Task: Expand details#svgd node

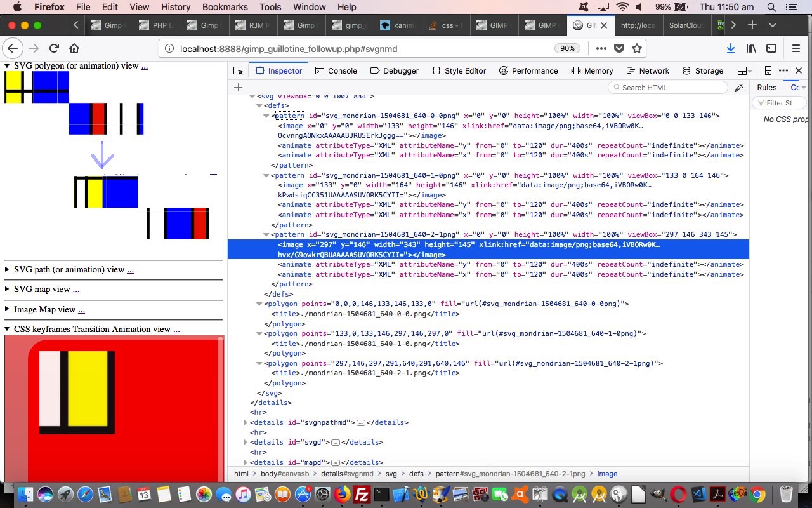Action: pos(246,442)
